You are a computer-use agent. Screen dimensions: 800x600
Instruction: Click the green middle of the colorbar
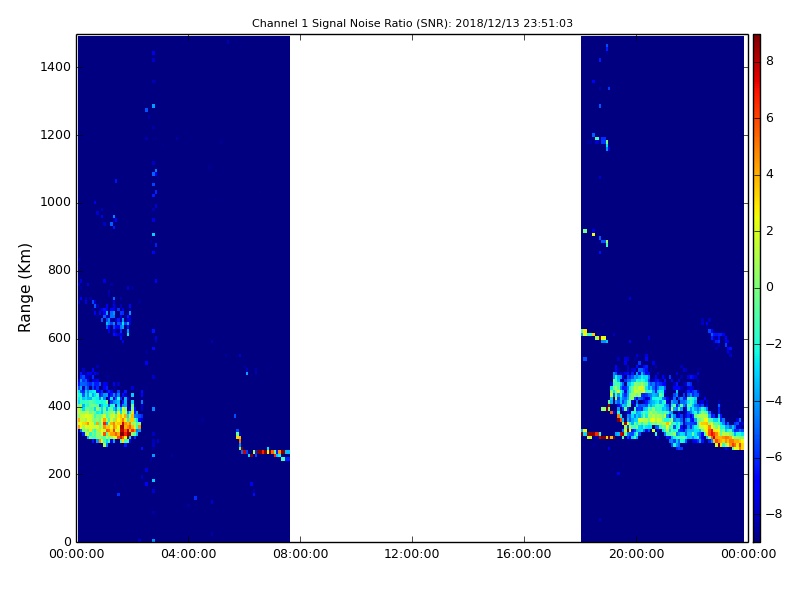click(x=757, y=288)
